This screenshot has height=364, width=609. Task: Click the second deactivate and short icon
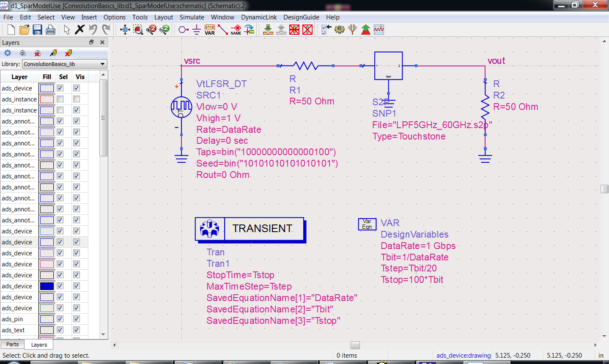(307, 30)
